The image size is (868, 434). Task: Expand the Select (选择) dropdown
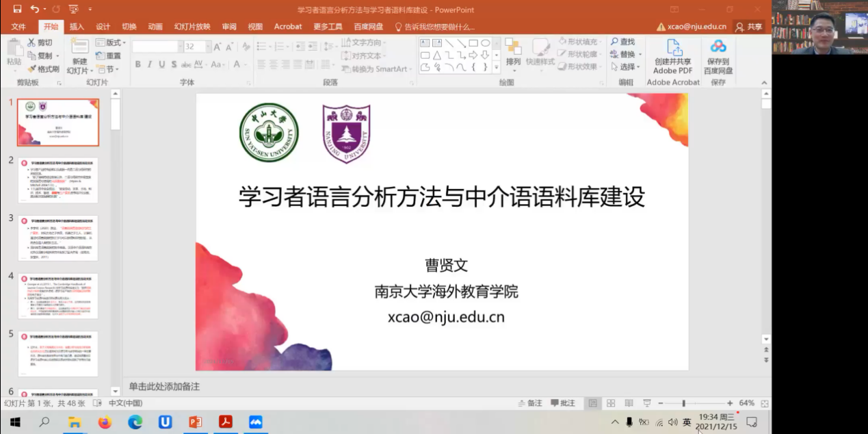[x=630, y=67]
